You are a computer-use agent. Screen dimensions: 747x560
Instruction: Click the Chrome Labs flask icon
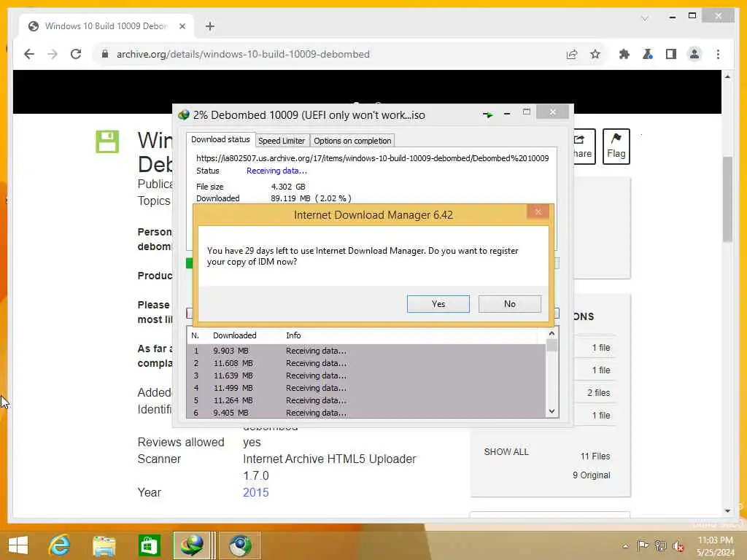tap(648, 54)
